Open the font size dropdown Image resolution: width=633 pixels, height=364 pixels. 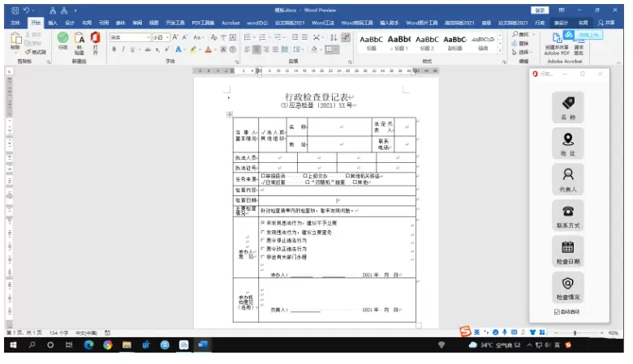pos(167,37)
